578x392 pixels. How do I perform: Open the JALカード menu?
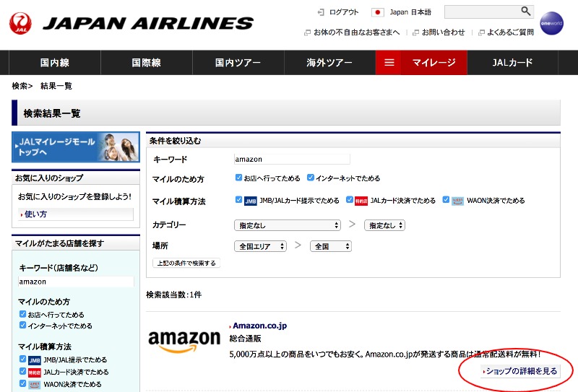tap(512, 63)
